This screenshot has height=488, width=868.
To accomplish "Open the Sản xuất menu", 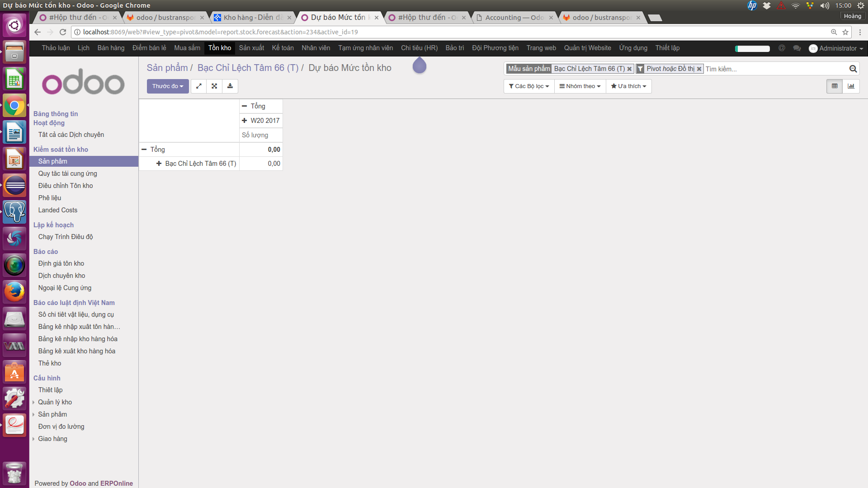I will (251, 48).
